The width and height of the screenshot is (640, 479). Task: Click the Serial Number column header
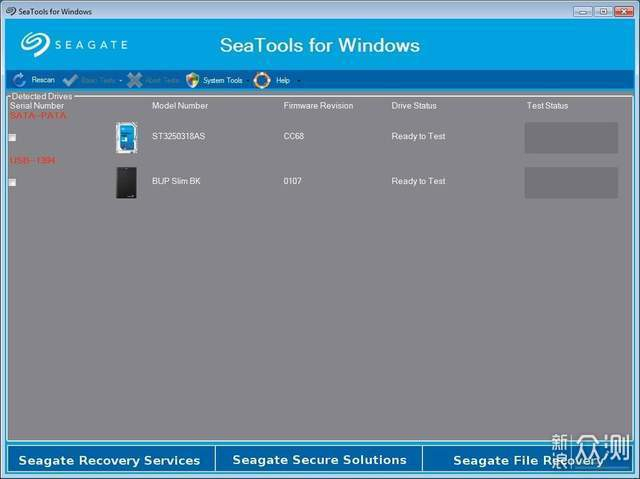point(37,106)
